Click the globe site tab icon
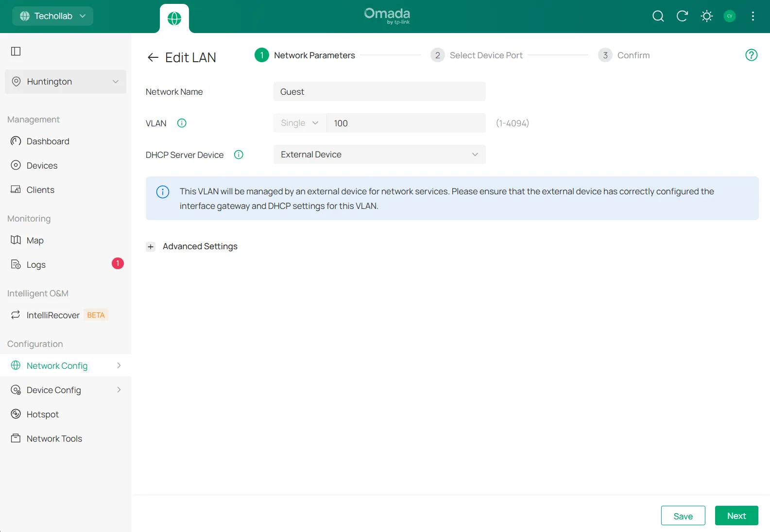 [x=174, y=18]
